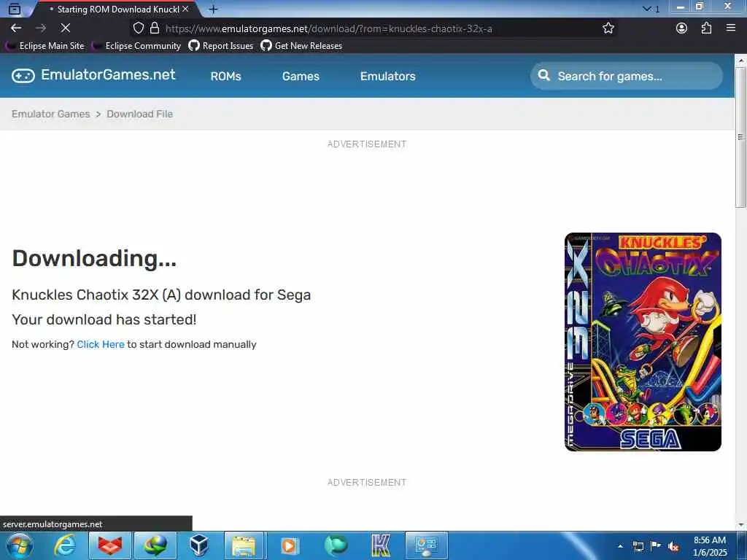Open the Get New Releases bookmark
This screenshot has width=747, height=560.
301,46
